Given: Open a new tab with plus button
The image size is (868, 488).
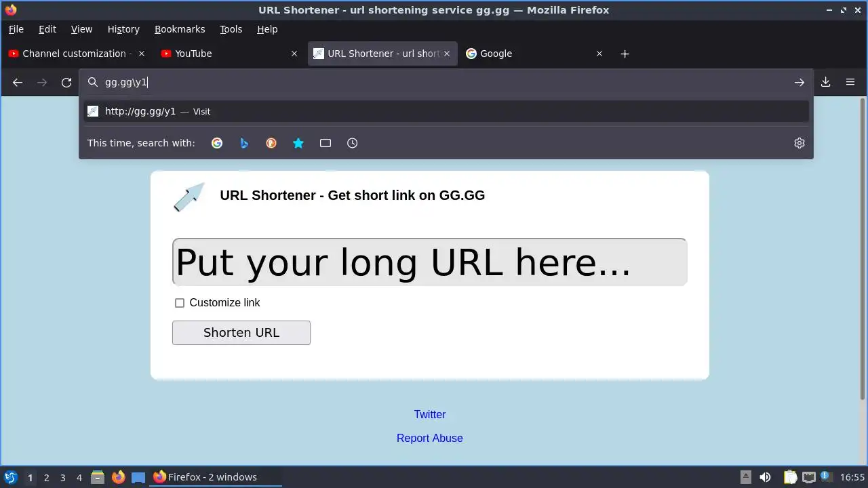Looking at the screenshot, I should (x=625, y=54).
